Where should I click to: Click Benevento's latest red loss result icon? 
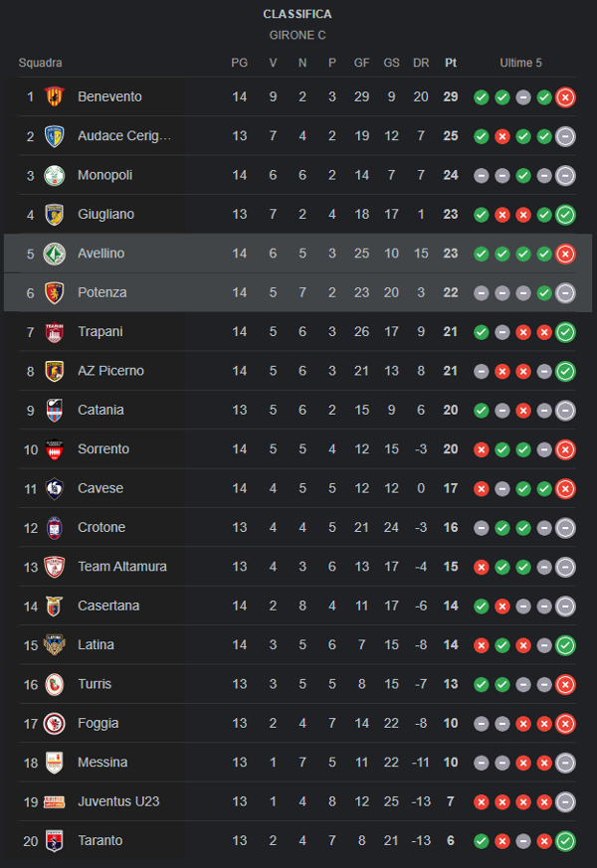[565, 97]
